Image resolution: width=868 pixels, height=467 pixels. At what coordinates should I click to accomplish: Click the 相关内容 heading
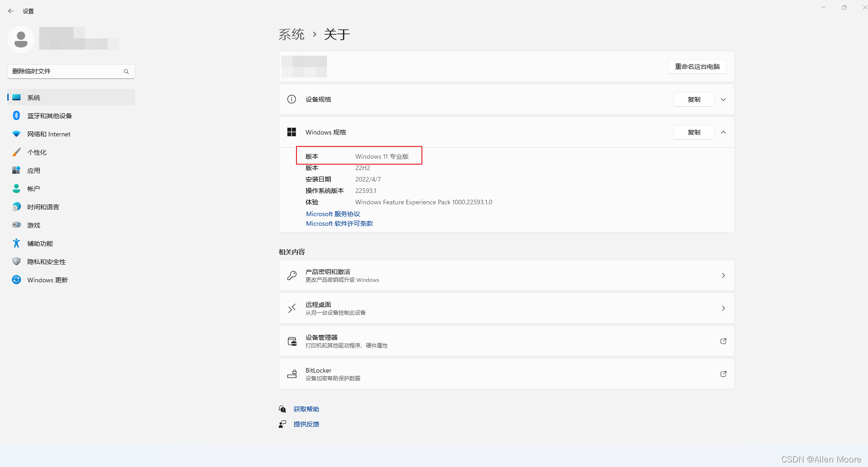coord(291,252)
